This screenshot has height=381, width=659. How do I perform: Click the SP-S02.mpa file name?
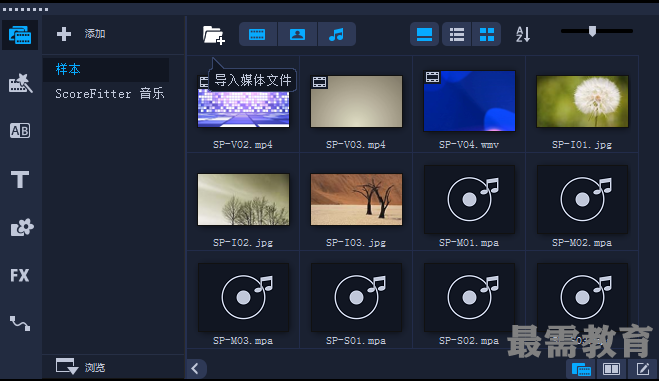pyautogui.click(x=469, y=341)
